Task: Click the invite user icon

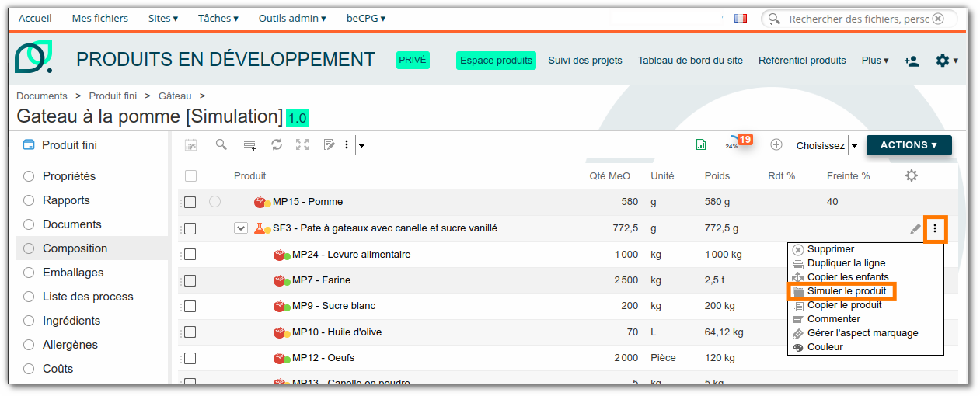Action: tap(912, 61)
